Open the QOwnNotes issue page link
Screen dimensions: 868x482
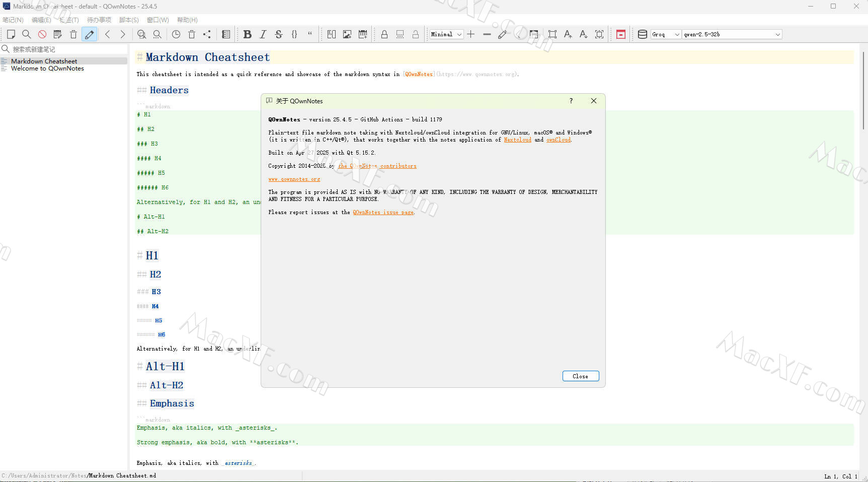pyautogui.click(x=383, y=212)
